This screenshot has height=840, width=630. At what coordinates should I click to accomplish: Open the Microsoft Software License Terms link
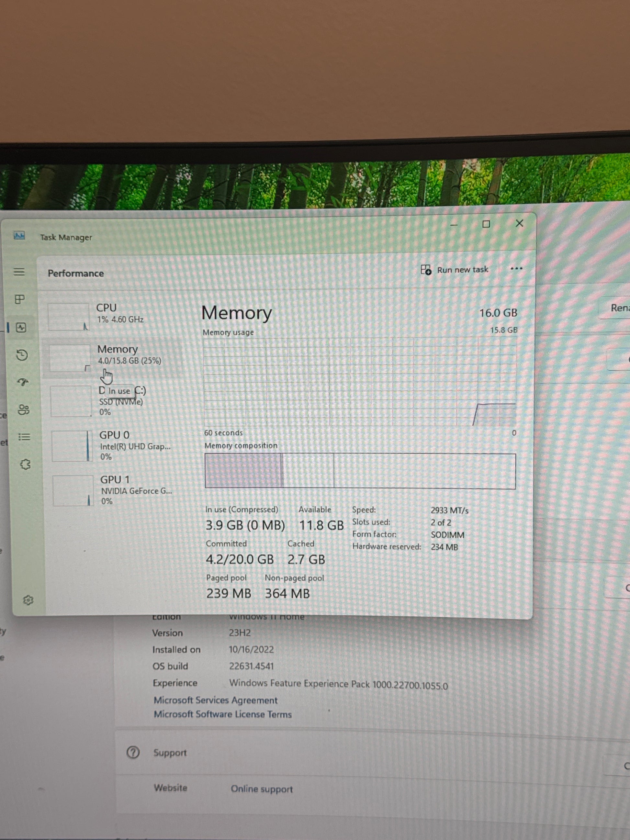(222, 714)
